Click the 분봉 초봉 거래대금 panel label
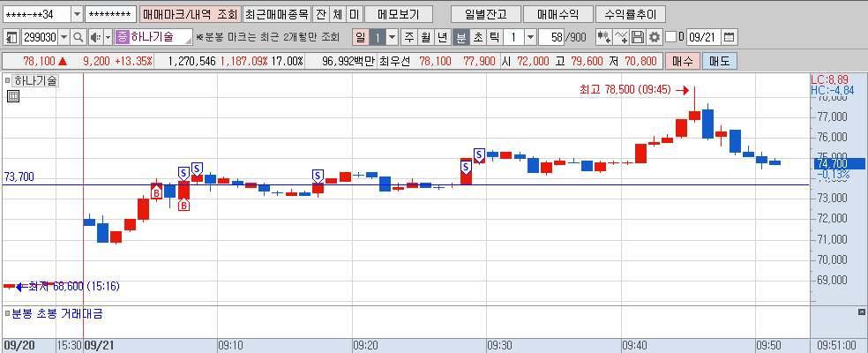The height and width of the screenshot is (353, 868). (57, 314)
